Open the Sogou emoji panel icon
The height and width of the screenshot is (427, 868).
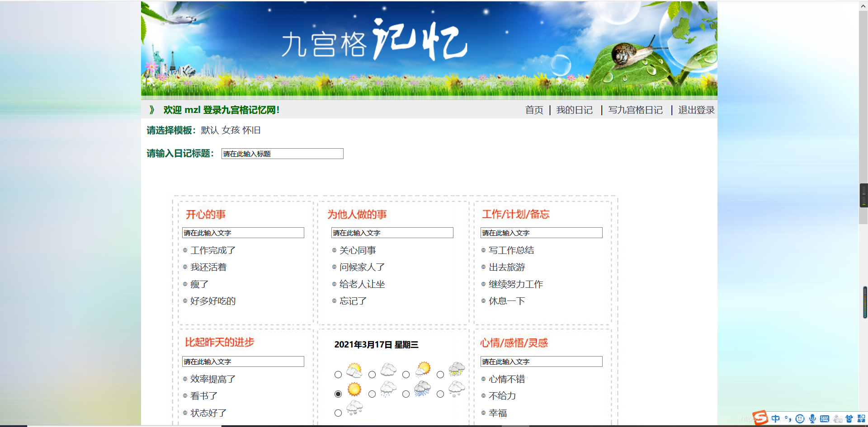click(800, 419)
